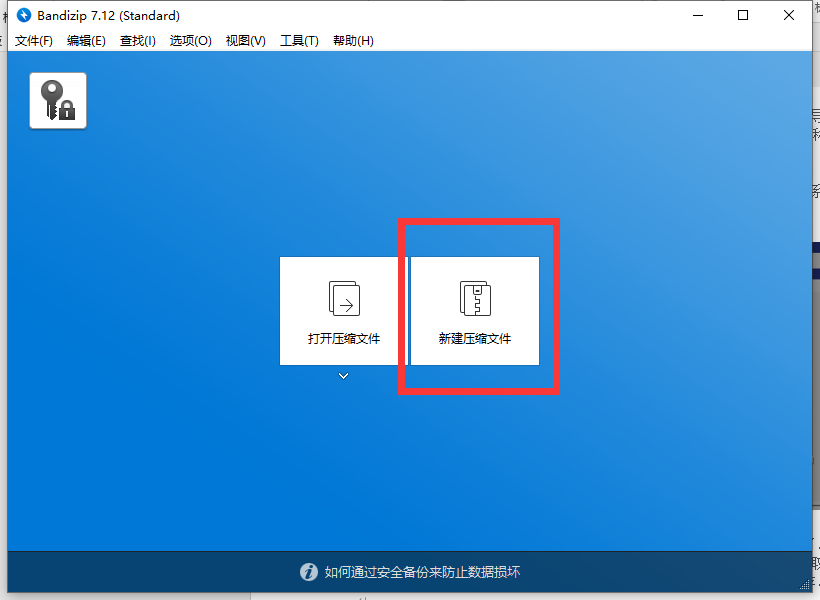The width and height of the screenshot is (820, 600).
Task: Click the 打开压缩文件 button
Action: (343, 310)
